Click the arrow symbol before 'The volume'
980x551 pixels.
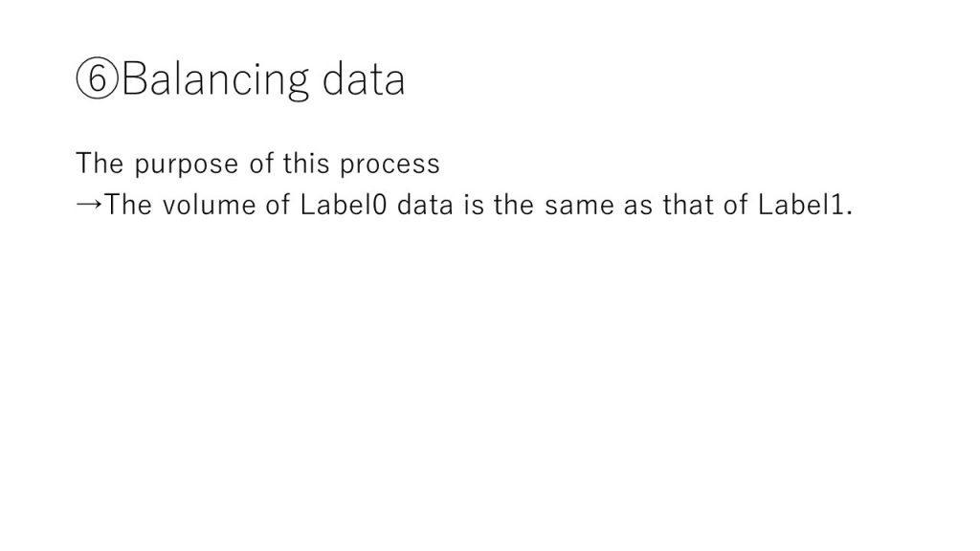tap(89, 205)
